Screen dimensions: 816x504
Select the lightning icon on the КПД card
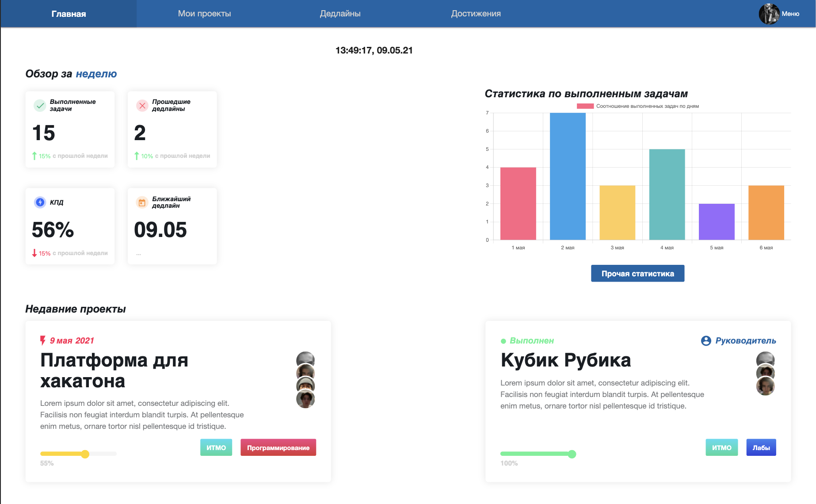click(x=40, y=202)
